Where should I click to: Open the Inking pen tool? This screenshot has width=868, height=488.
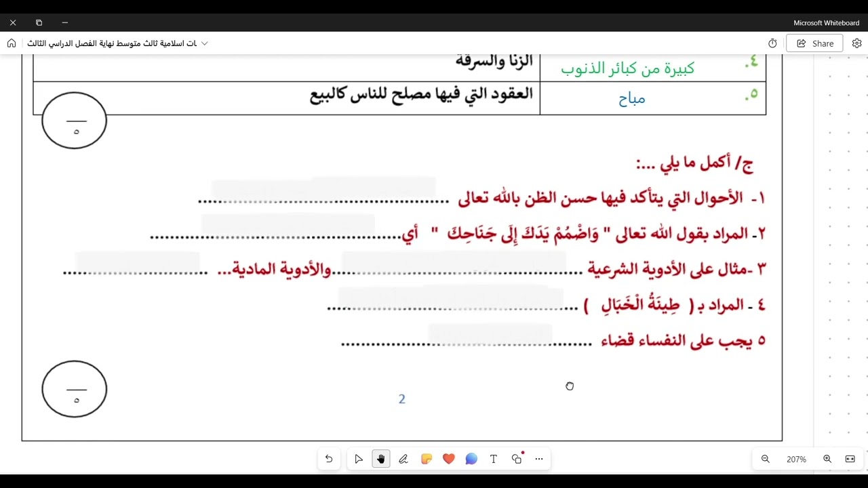[403, 459]
